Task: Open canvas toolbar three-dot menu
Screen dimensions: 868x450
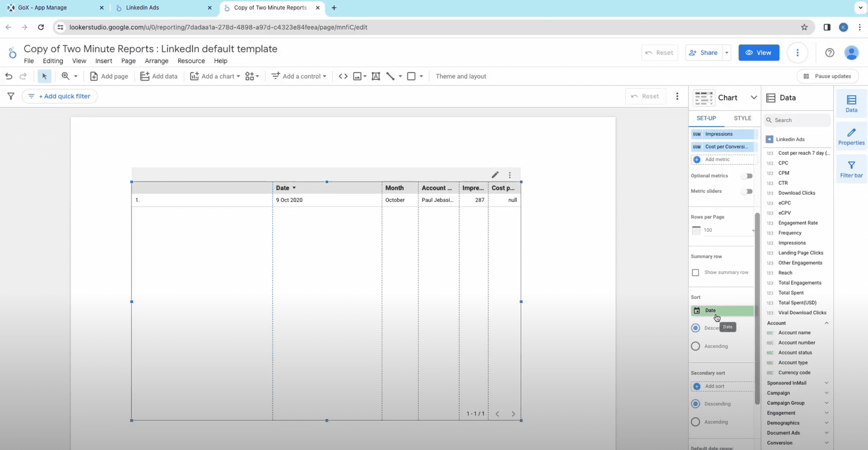Action: pos(677,96)
